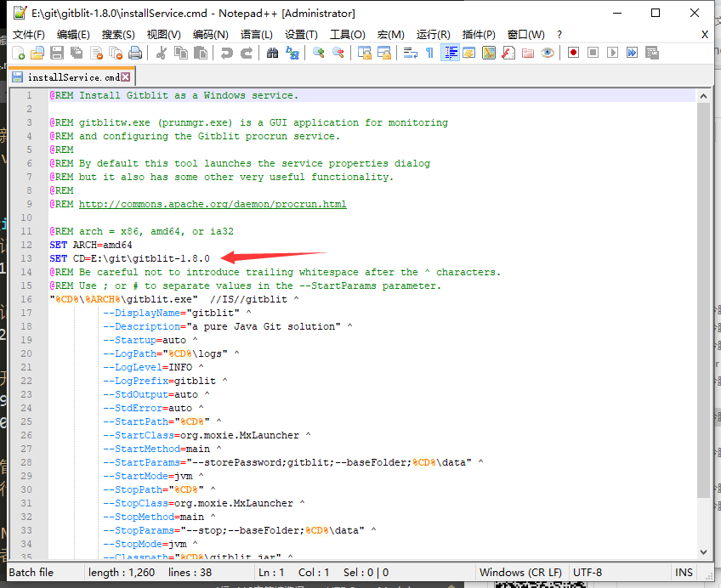
Task: Open the user defined language dialog icon
Action: 469,53
